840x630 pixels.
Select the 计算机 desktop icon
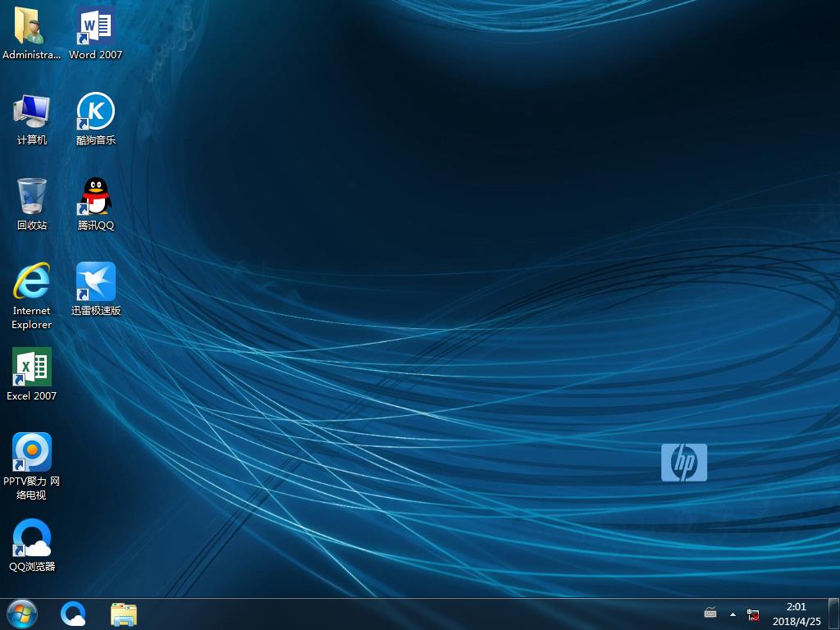click(32, 119)
